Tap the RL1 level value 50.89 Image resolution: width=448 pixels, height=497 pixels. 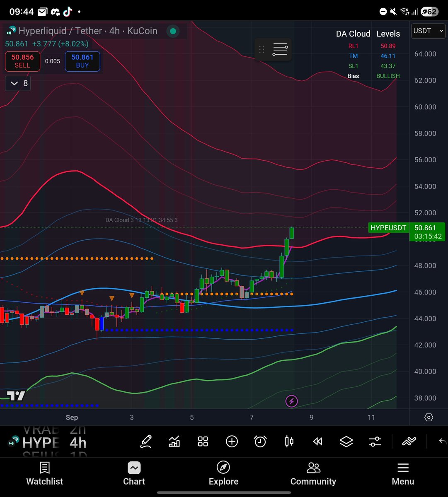(388, 46)
